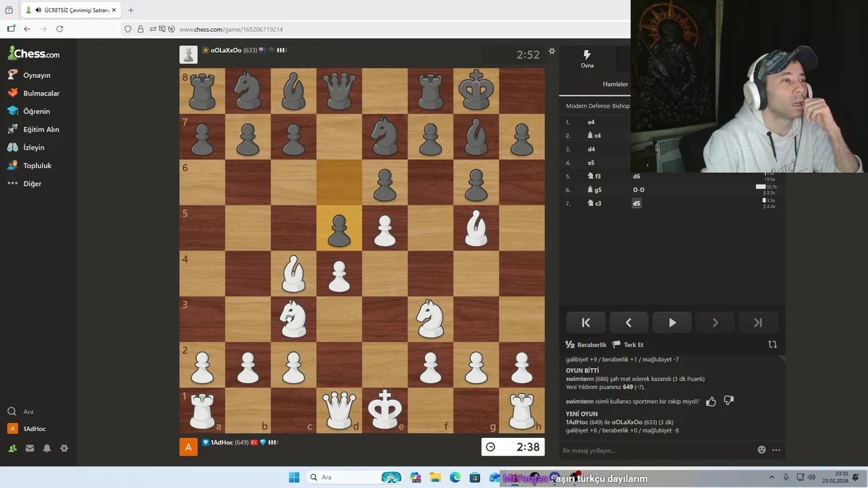Select black move O-O in move list
The image size is (868, 488).
(x=639, y=190)
